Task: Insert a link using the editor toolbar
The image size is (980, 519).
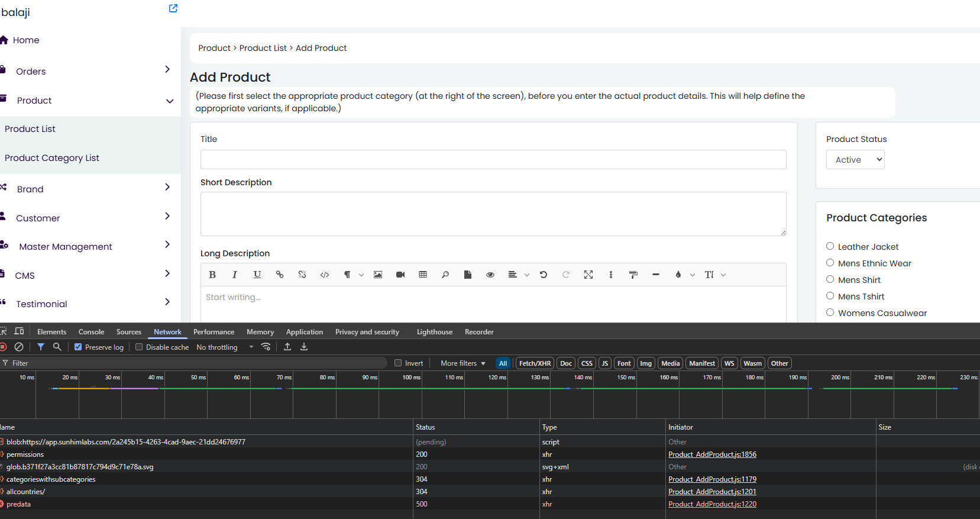Action: click(280, 275)
